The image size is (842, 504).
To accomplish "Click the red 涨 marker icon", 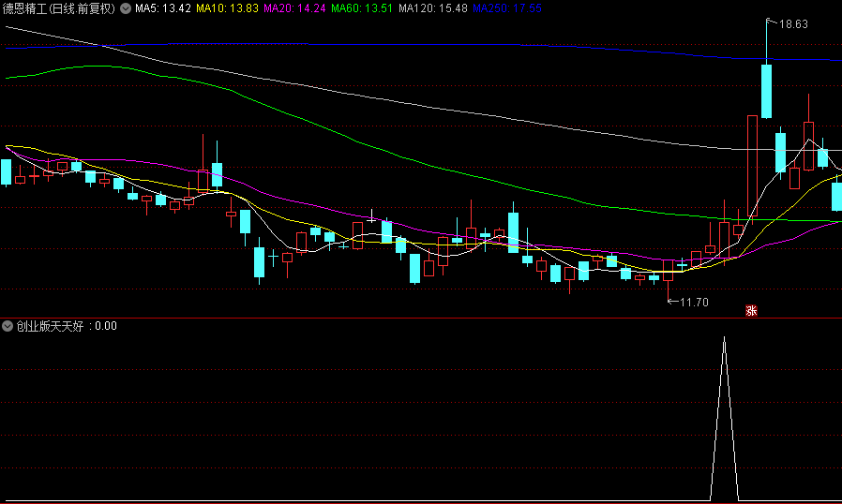I will tap(751, 310).
